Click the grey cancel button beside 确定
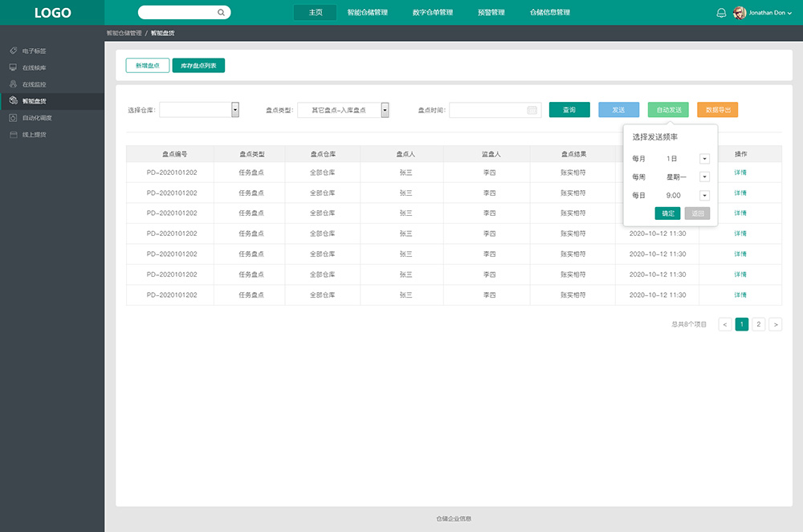The image size is (803, 532). 698,213
